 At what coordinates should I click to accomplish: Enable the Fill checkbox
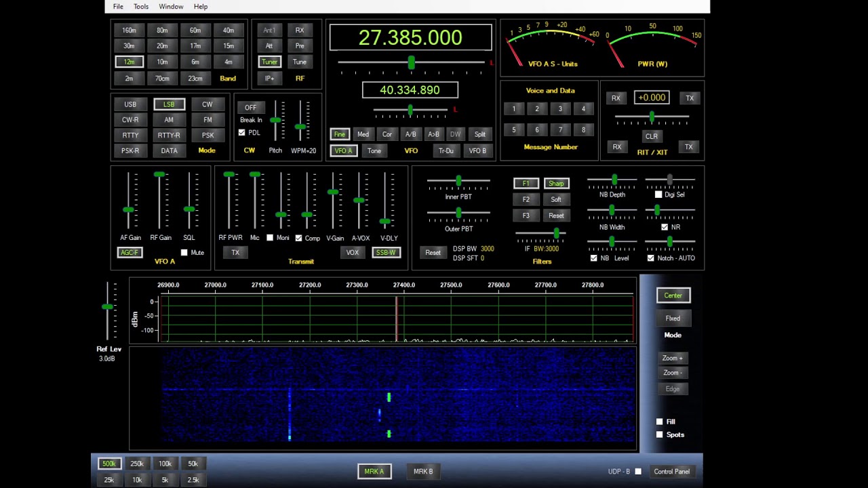659,422
